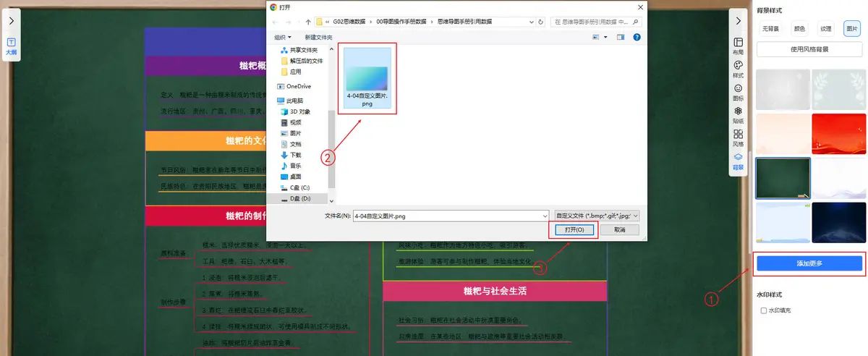Open the 风格 theme panel icon

(738, 137)
